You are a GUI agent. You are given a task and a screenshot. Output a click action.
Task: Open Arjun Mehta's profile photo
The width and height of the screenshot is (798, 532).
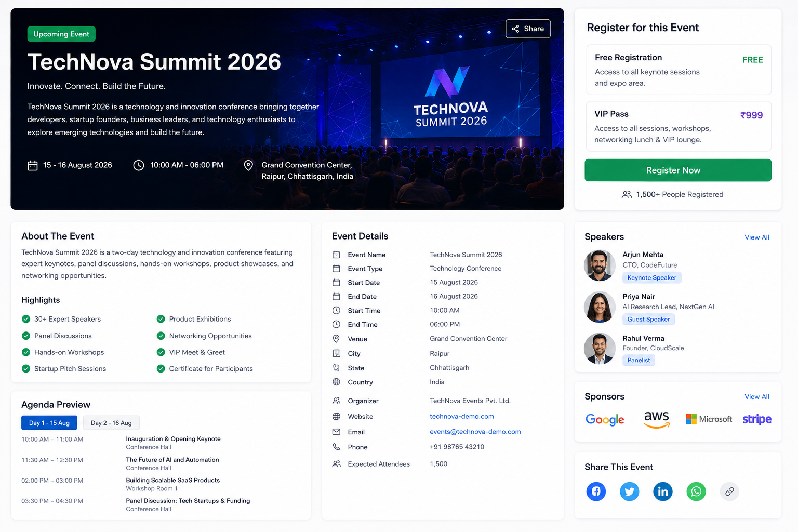pos(600,265)
